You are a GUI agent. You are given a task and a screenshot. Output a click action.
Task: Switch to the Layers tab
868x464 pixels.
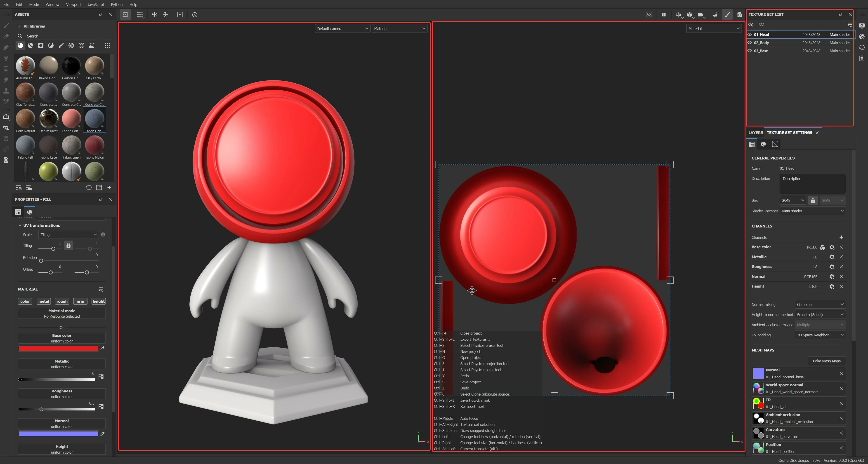coord(755,133)
